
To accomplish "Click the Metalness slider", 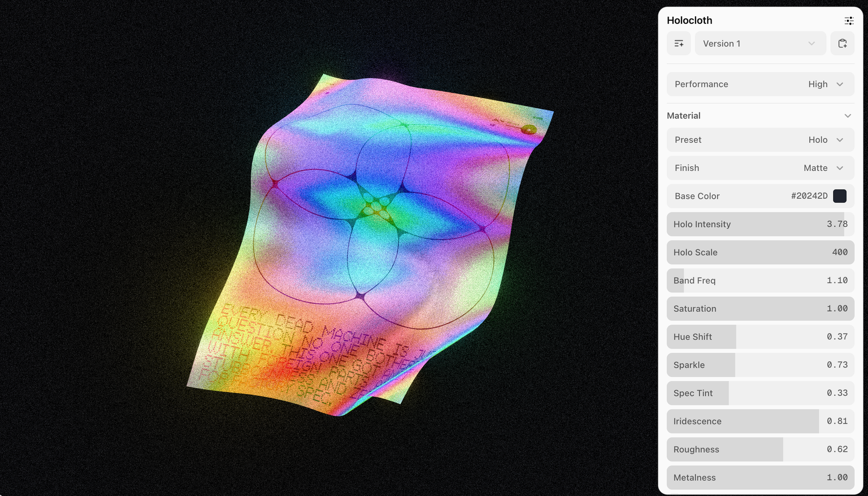I will point(760,477).
